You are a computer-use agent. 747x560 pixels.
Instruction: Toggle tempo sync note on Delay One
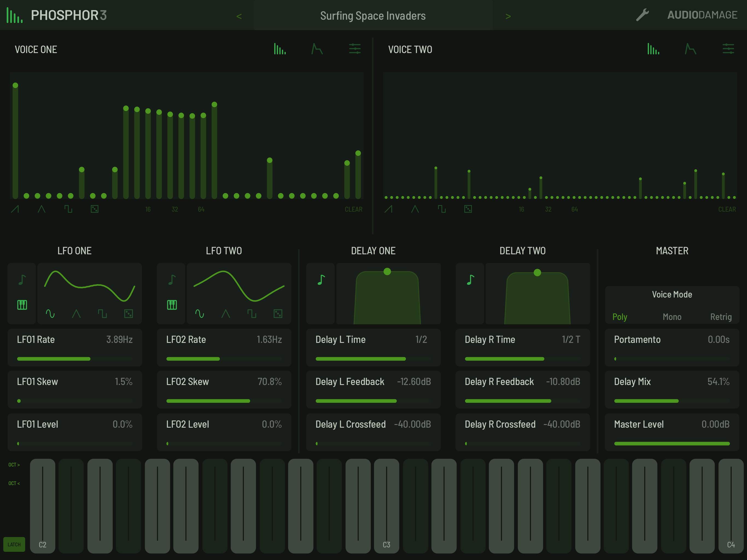[321, 280]
